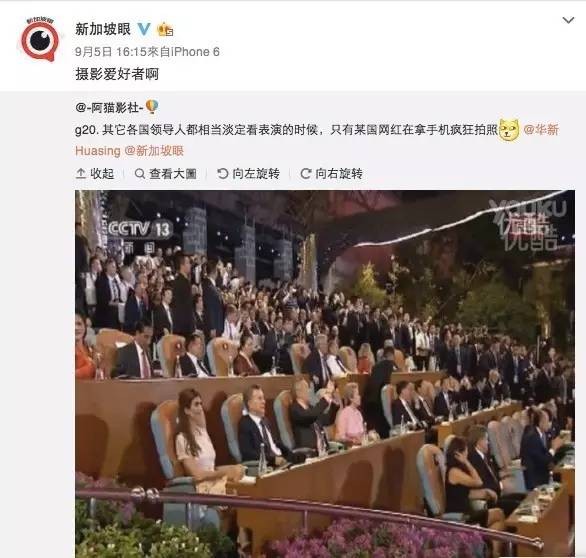
Task: Click the blue verified V badge
Action: tap(144, 29)
